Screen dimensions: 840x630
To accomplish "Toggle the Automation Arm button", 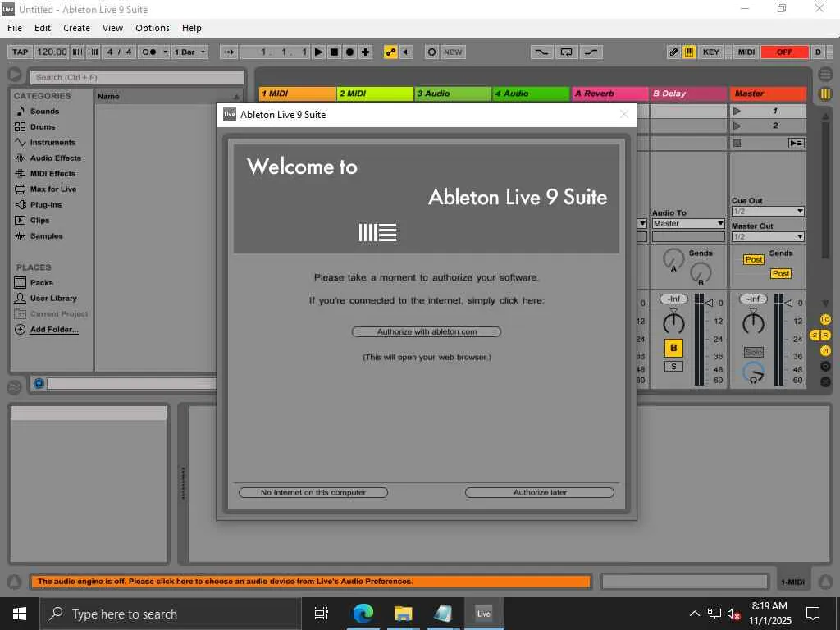I will 390,52.
